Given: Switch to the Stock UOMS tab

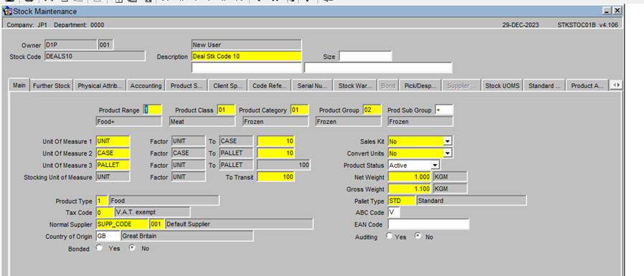Looking at the screenshot, I should pos(502,86).
